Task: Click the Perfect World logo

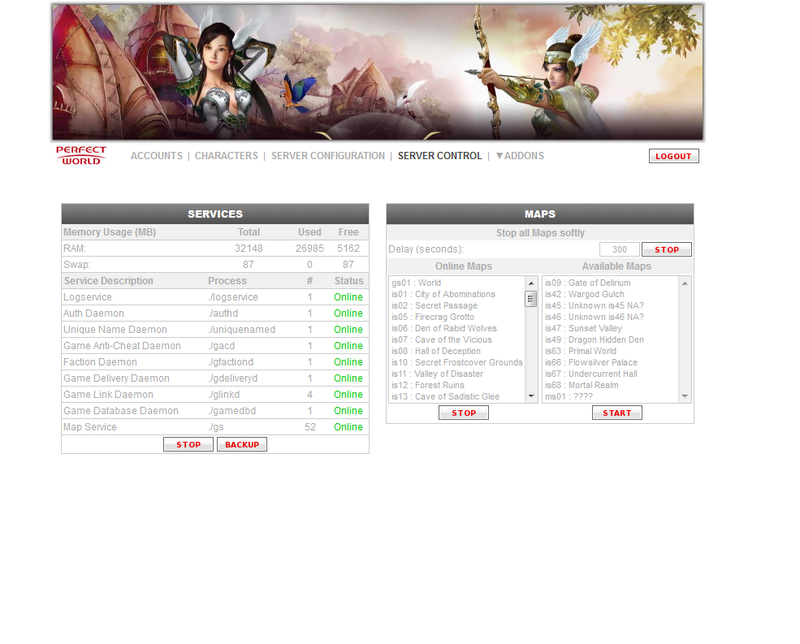Action: [81, 156]
